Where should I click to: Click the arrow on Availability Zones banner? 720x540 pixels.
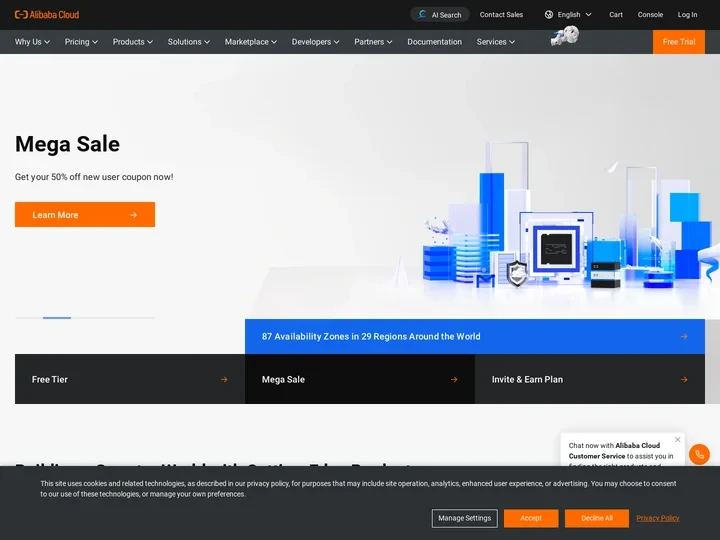coord(684,337)
